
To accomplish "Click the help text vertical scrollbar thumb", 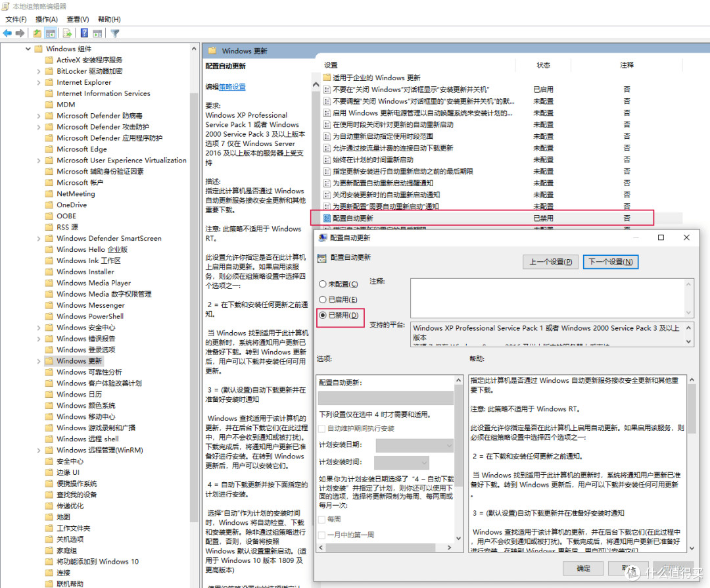I will point(692,410).
